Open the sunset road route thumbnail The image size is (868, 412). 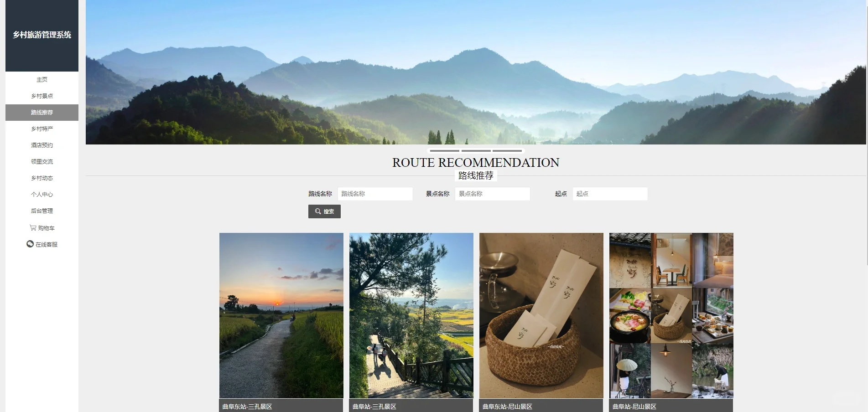[281, 316]
